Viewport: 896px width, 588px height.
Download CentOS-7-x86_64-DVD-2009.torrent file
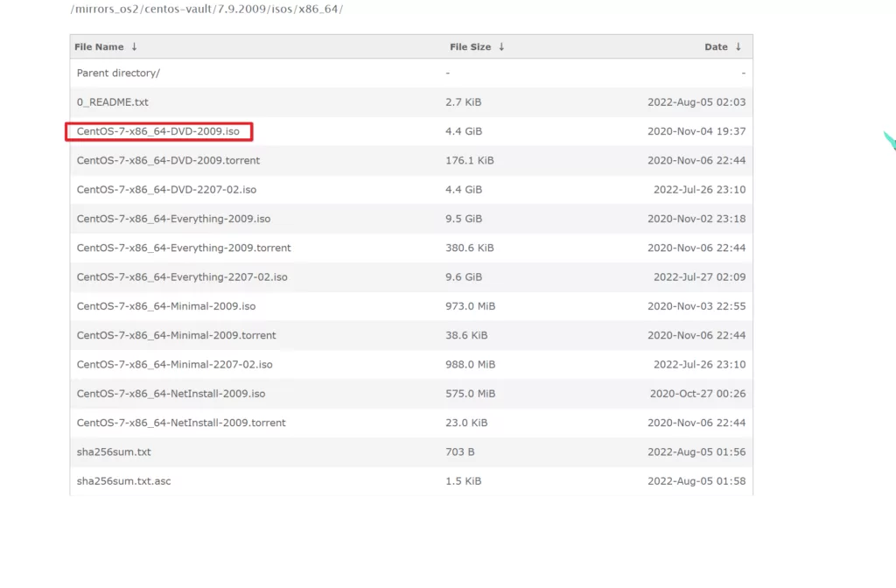(x=168, y=161)
